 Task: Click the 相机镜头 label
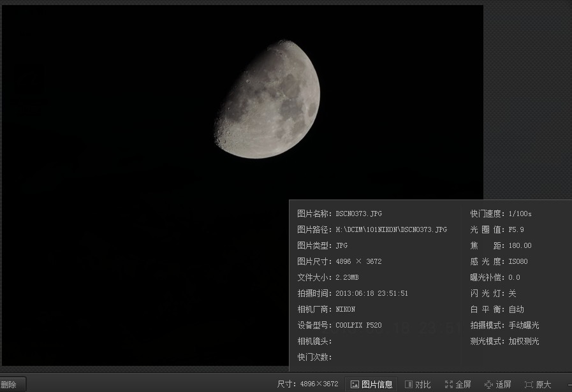[x=314, y=341]
